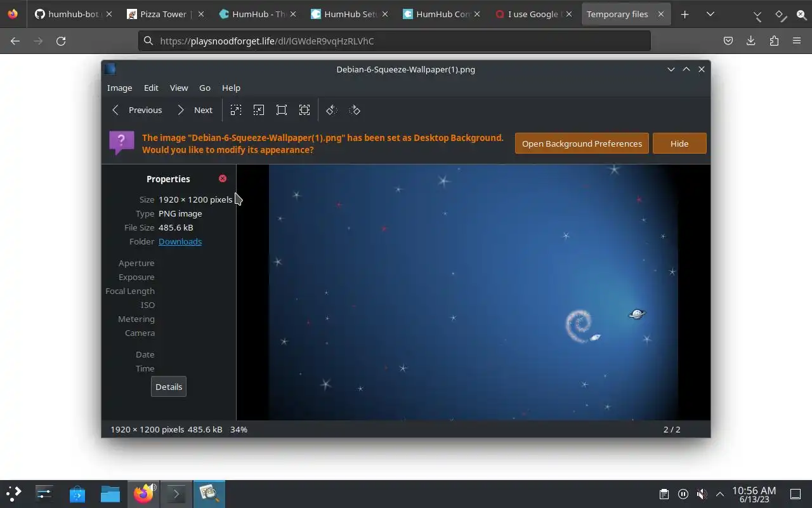Click the zoom-in toolbar icon
The width and height of the screenshot is (812, 508).
(236, 110)
